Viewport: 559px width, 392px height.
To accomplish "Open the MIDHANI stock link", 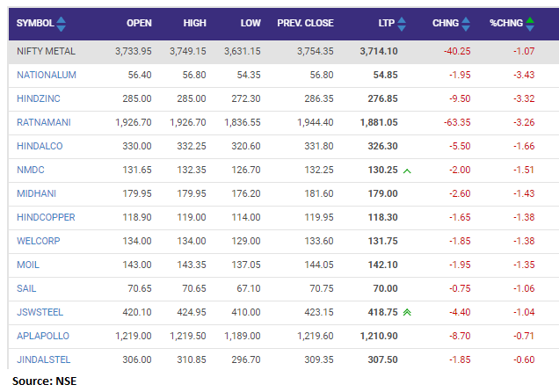I will point(36,193).
